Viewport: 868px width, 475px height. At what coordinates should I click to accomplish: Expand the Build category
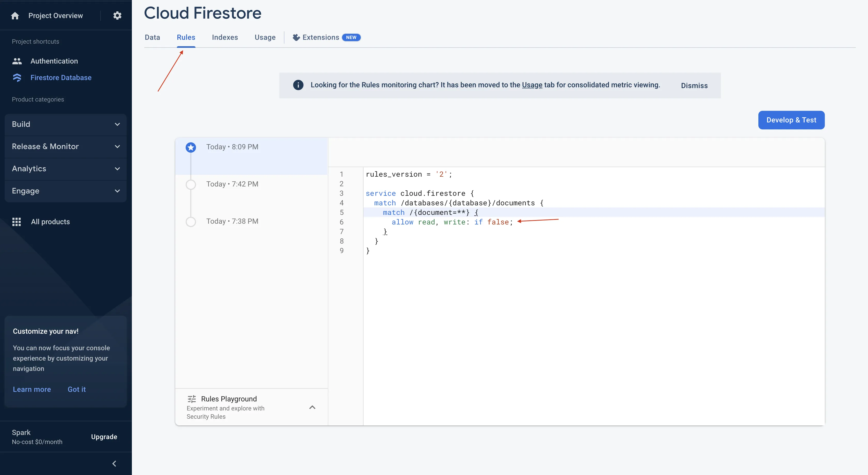(66, 124)
